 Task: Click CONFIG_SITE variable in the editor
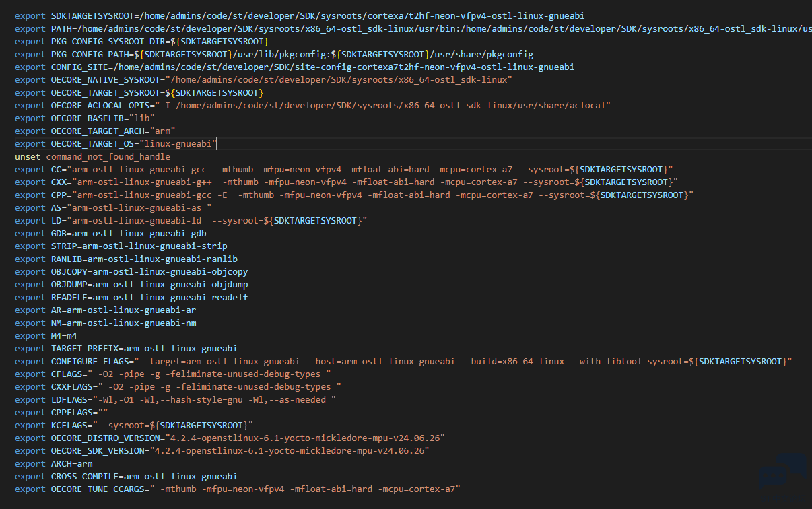79,67
